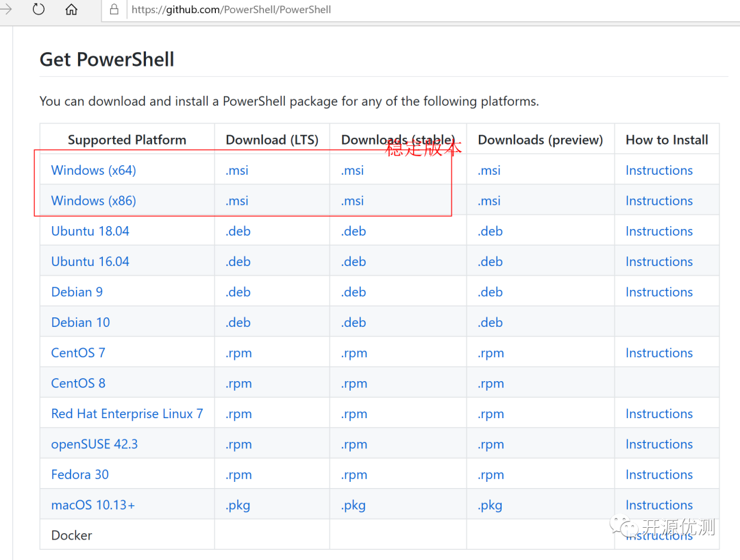Image resolution: width=740 pixels, height=560 pixels.
Task: Click the browser home icon
Action: coord(71,10)
